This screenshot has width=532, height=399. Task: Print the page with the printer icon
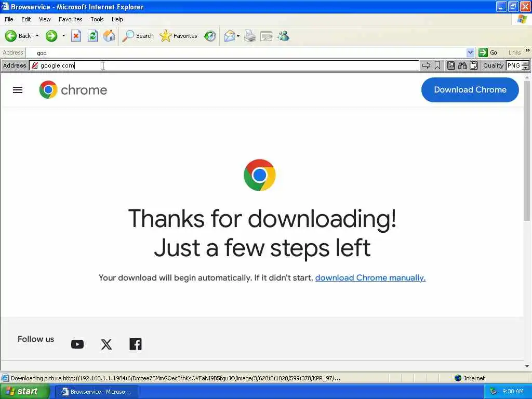click(x=250, y=36)
